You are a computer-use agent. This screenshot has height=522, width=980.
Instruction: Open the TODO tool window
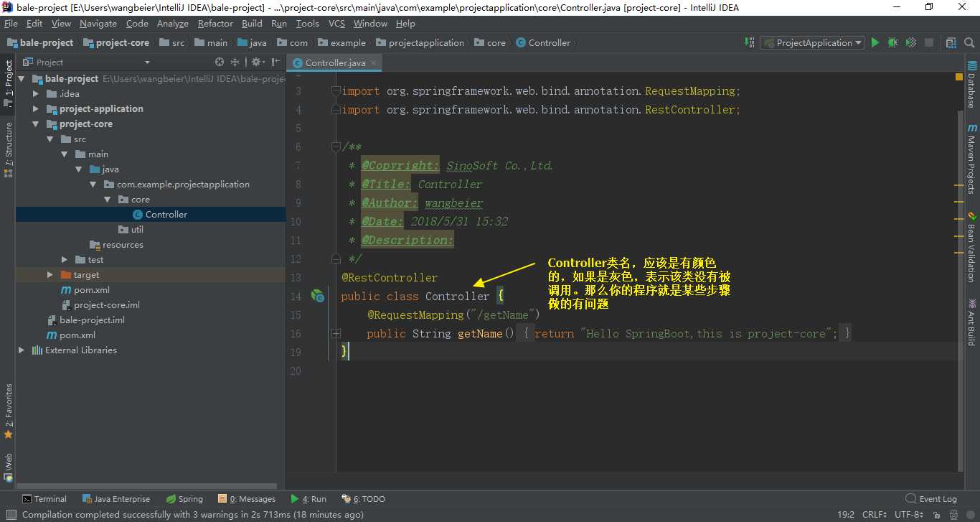click(364, 499)
